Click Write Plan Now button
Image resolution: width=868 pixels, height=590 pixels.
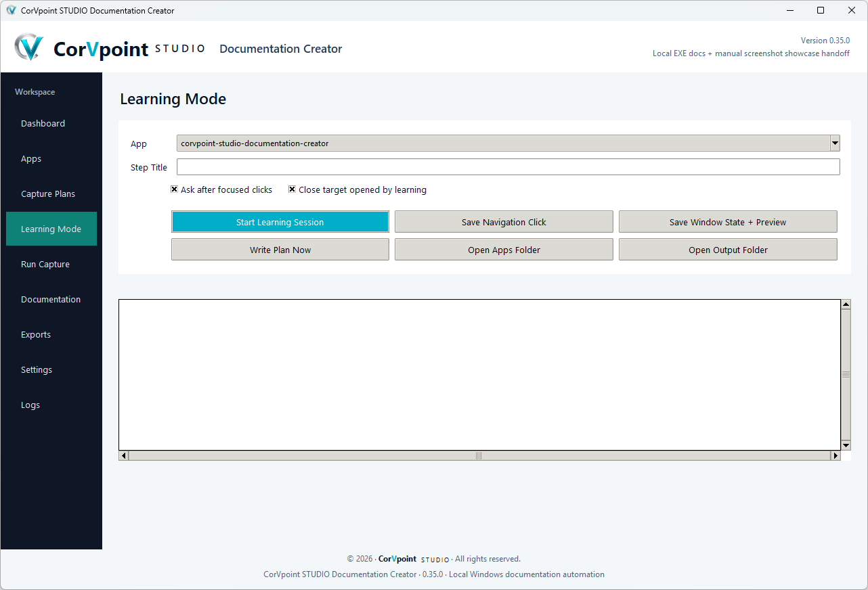pos(280,250)
